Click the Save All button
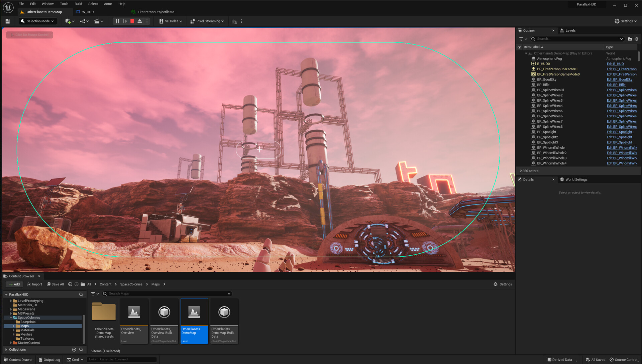 (x=55, y=284)
